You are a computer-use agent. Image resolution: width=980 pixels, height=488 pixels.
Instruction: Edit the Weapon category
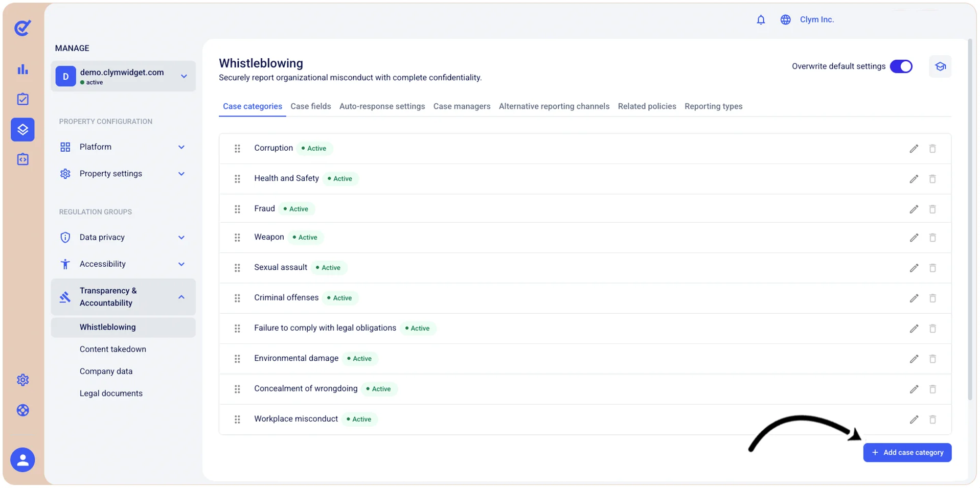coord(914,238)
